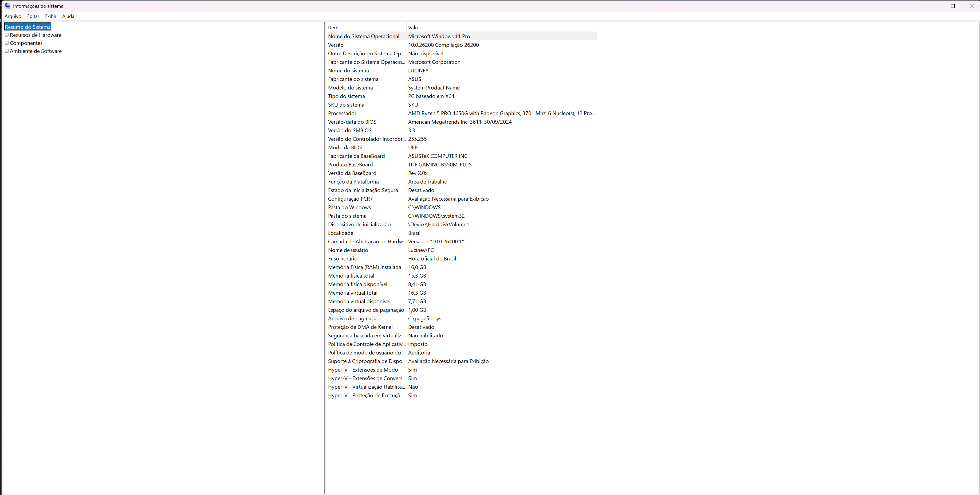Open the Arquivo menu
Viewport: 980px width, 495px height.
(13, 16)
